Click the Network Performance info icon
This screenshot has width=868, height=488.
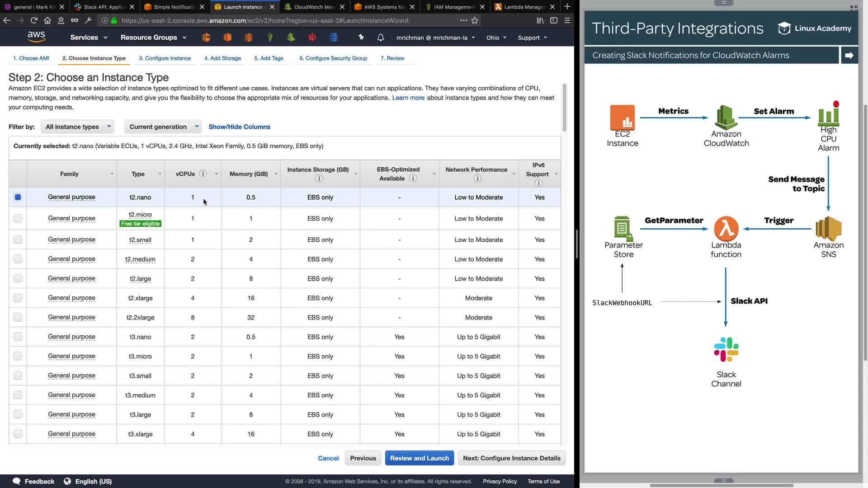477,179
